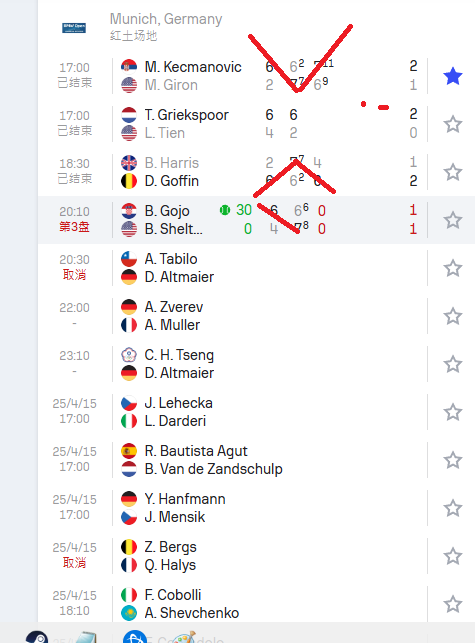Star the Hanfmann vs Mensik match

click(453, 508)
